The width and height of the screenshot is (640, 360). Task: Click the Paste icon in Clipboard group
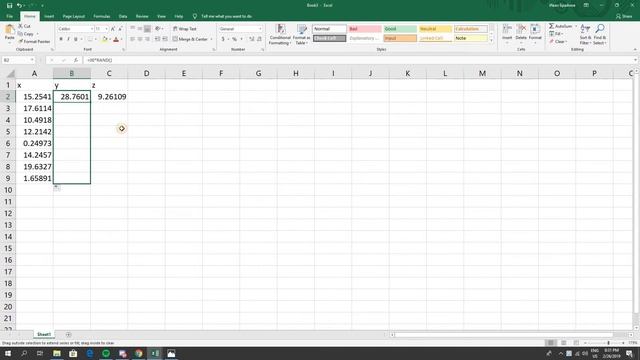click(9, 30)
